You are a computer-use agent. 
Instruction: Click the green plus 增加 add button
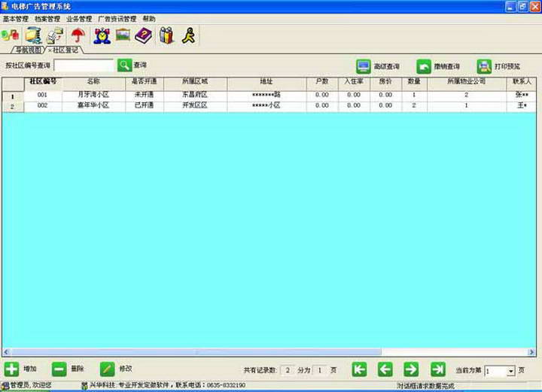pyautogui.click(x=11, y=369)
